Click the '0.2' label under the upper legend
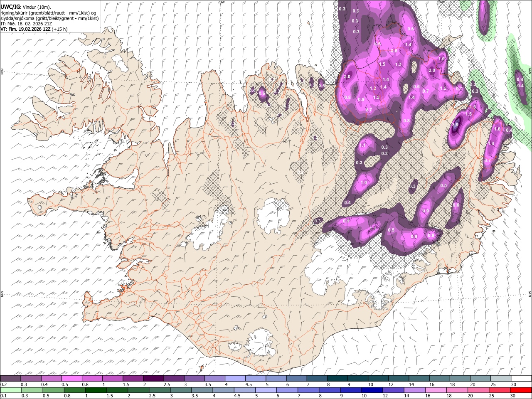Viewport: 532px width, 399px height. pyautogui.click(x=3, y=384)
